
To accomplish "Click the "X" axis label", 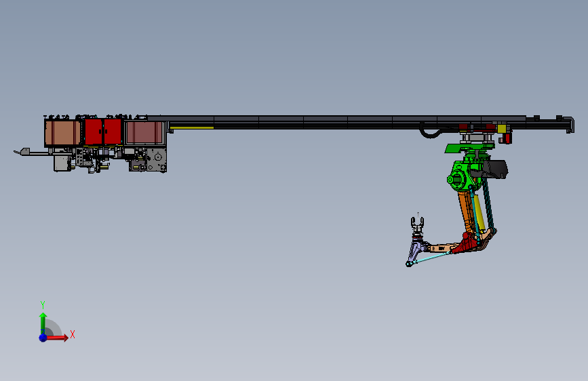I will [73, 334].
